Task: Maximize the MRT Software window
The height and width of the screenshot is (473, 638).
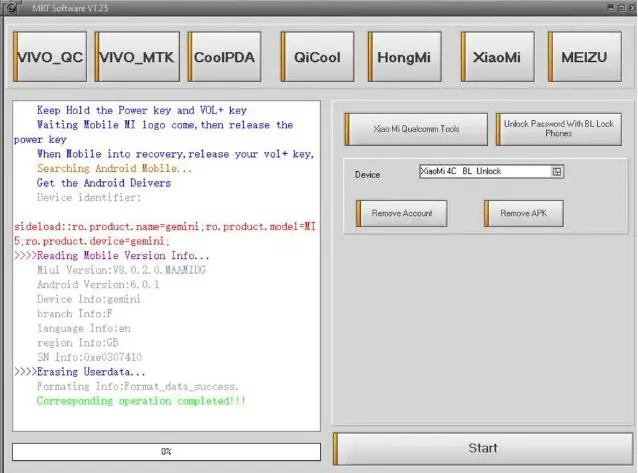Action: coord(622,8)
